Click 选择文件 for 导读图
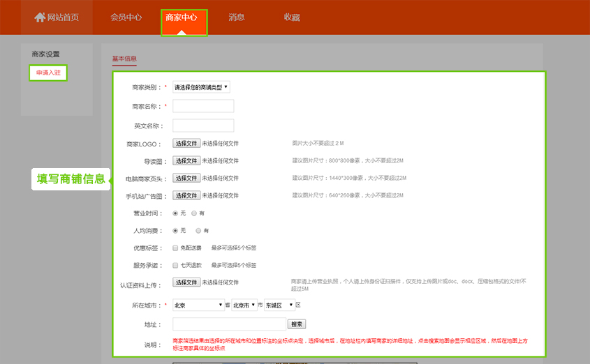The width and height of the screenshot is (590, 364). (x=186, y=161)
